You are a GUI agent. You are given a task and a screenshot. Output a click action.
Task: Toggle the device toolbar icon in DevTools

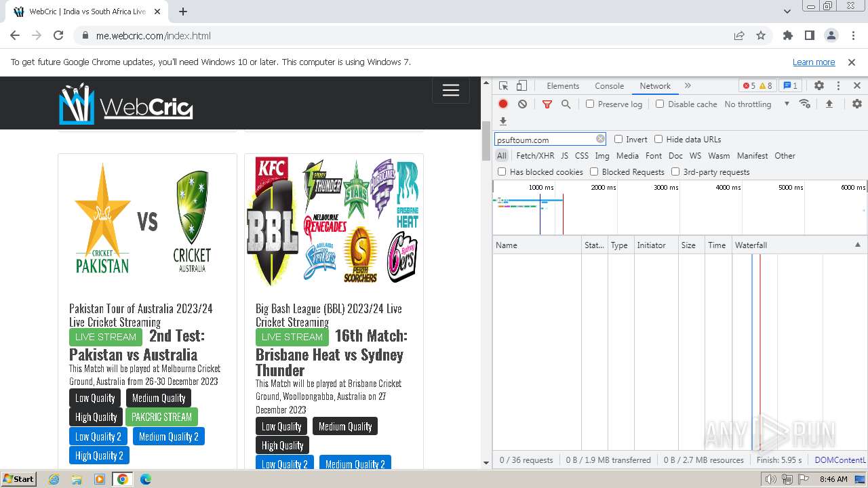[521, 86]
